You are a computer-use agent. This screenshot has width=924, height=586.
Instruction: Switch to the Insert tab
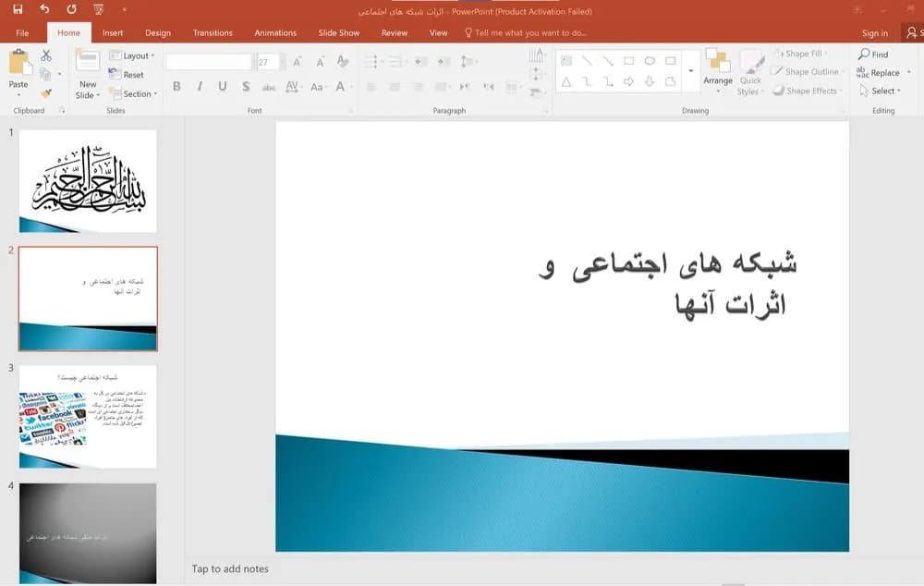113,33
